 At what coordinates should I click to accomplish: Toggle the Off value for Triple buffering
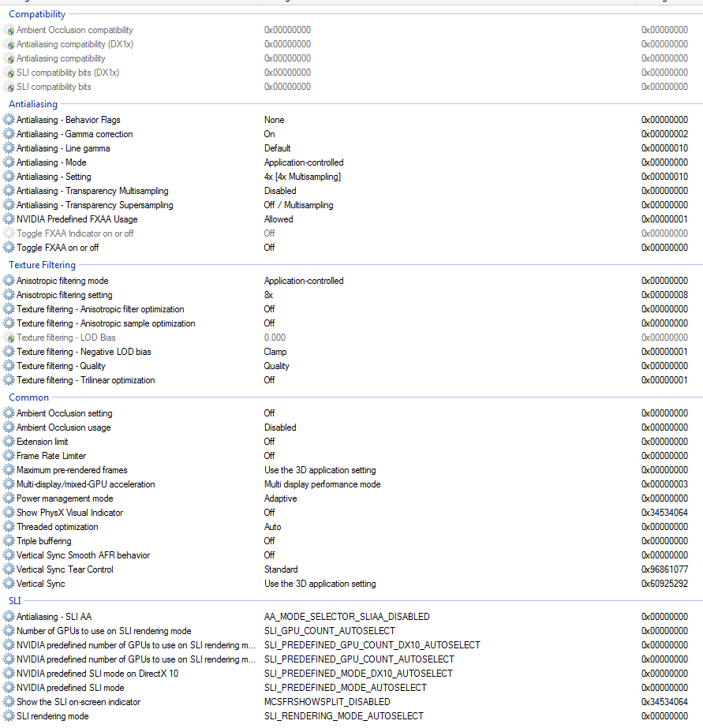(x=270, y=541)
